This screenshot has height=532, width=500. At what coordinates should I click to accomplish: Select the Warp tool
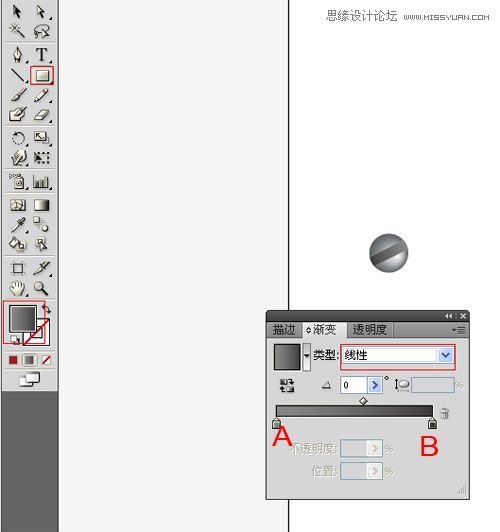18,158
